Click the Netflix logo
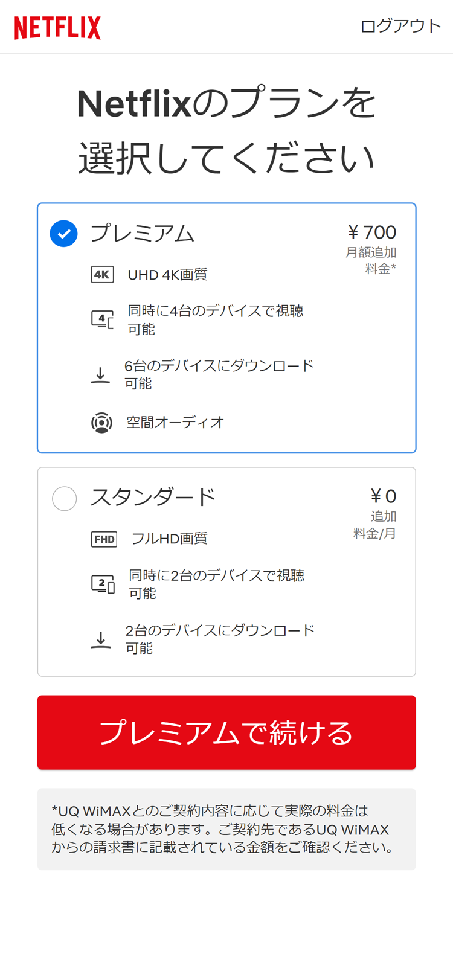 pyautogui.click(x=57, y=28)
